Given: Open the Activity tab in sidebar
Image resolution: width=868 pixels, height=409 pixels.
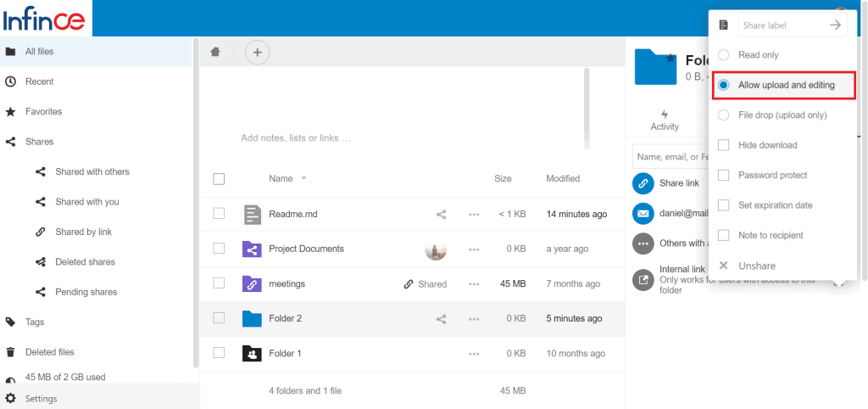Looking at the screenshot, I should pyautogui.click(x=665, y=120).
